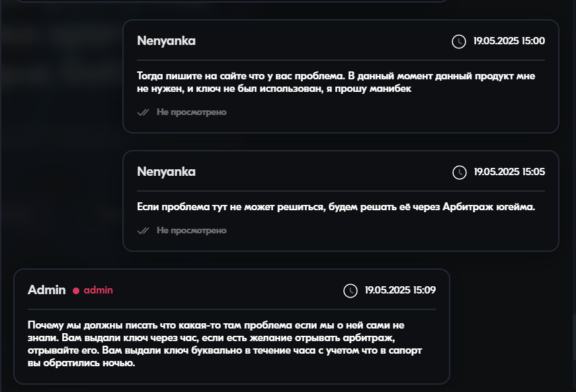Click the 19.05.2025 15:05 timestamp
Image resolution: width=576 pixels, height=392 pixels.
click(509, 172)
